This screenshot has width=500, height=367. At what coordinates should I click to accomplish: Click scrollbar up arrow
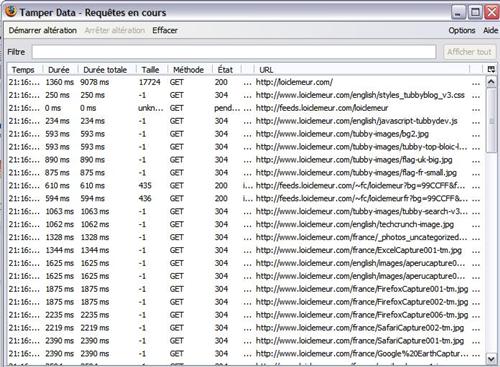(x=491, y=81)
